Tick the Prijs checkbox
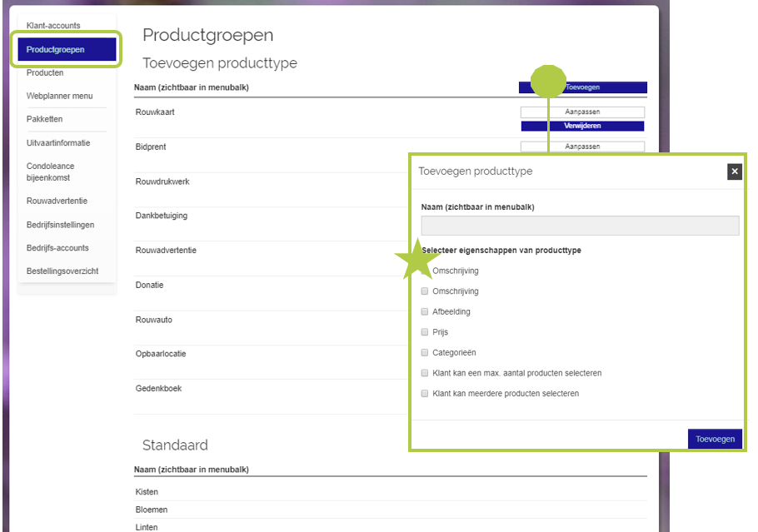The image size is (758, 532). [425, 332]
